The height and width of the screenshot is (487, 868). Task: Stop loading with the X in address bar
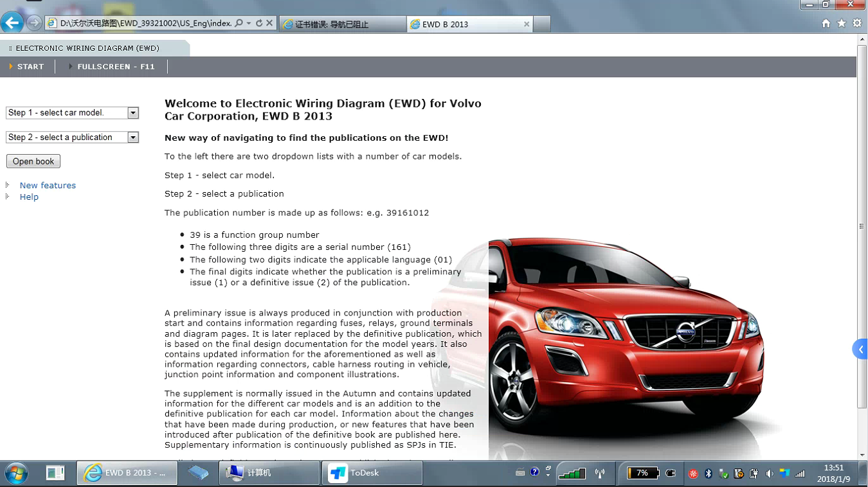pos(269,23)
